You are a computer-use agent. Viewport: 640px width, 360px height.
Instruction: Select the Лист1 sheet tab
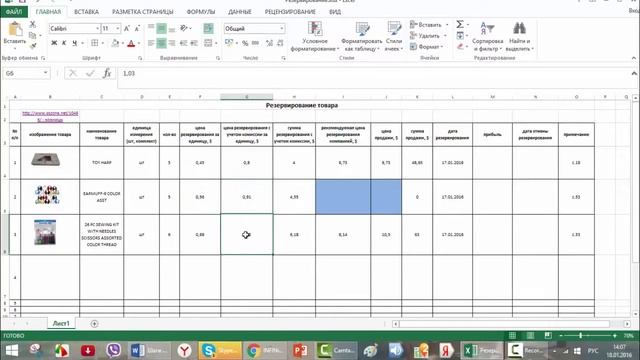61,323
